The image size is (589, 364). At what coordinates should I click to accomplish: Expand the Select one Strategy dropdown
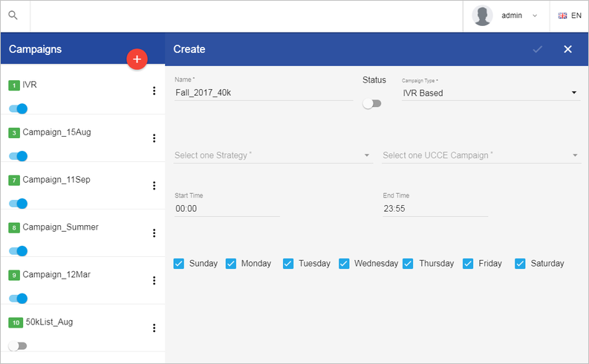point(273,155)
